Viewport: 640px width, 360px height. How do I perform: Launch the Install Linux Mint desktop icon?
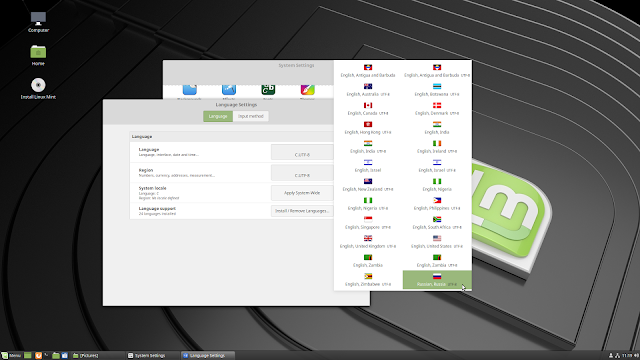click(x=38, y=89)
